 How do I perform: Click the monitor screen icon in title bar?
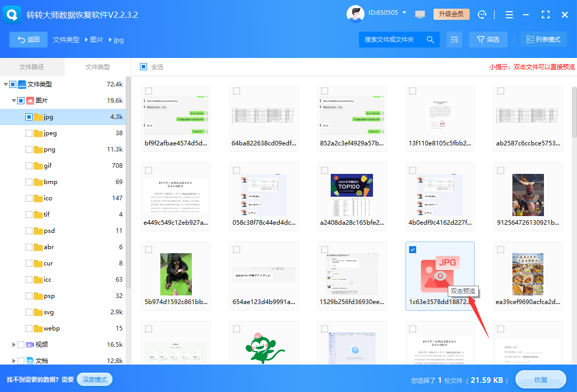click(420, 15)
